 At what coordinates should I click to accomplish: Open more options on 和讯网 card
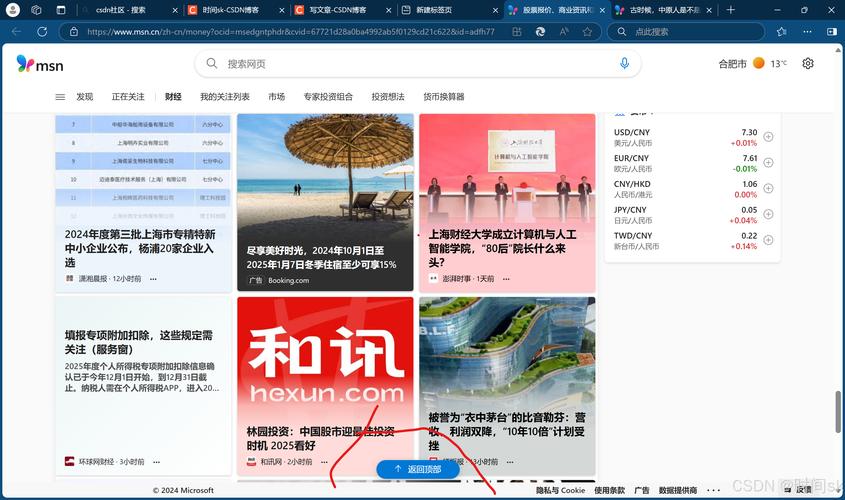point(324,462)
